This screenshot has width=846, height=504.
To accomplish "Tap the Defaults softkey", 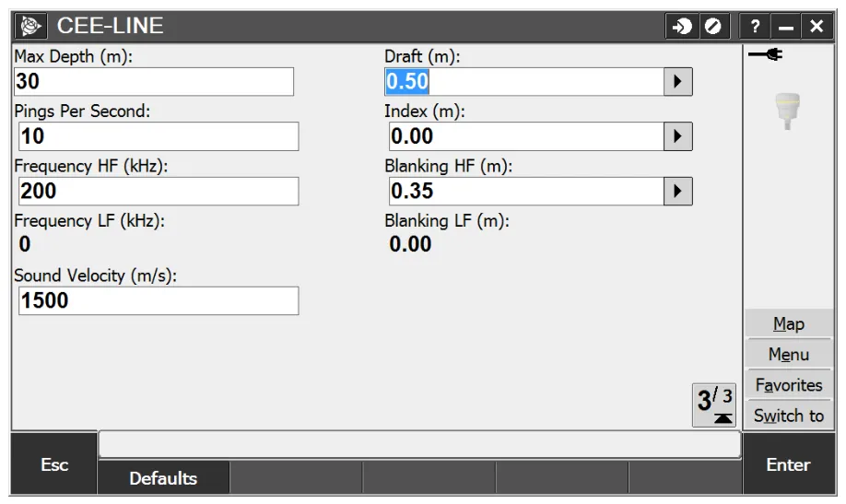I will [163, 477].
